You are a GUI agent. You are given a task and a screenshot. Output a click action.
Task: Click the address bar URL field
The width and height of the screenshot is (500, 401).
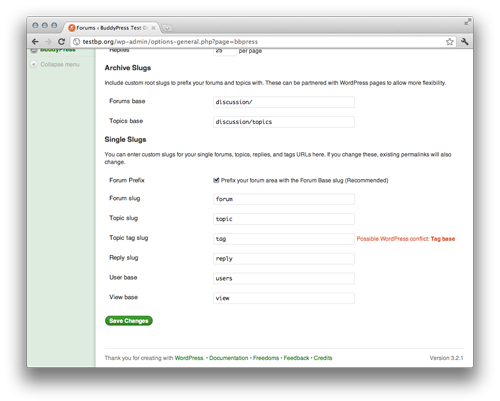263,42
